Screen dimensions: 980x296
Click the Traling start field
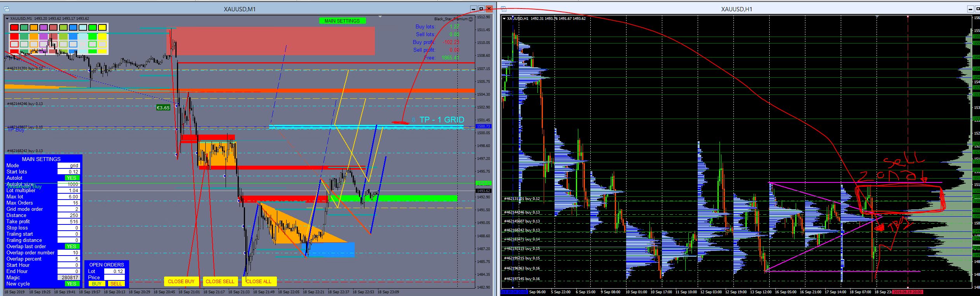pyautogui.click(x=69, y=234)
